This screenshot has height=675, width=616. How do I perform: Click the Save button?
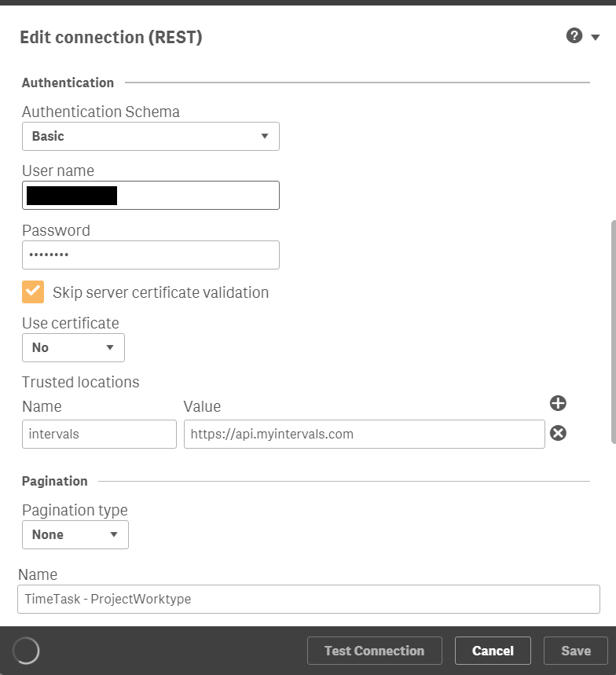coord(575,651)
